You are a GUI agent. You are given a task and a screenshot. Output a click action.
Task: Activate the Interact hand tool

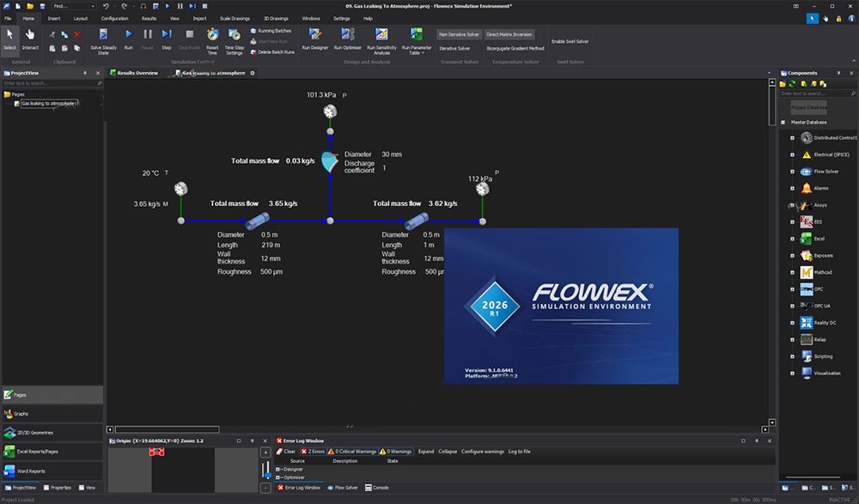click(x=30, y=39)
